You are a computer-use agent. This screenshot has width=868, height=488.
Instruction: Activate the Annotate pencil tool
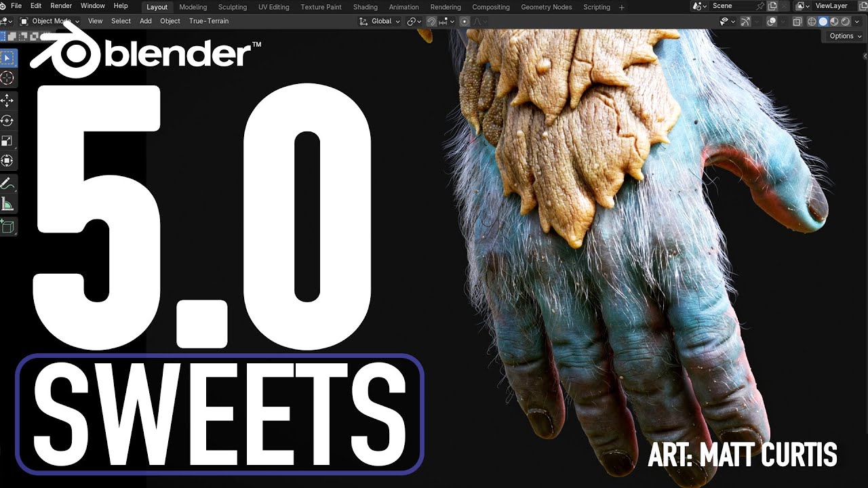tap(7, 184)
